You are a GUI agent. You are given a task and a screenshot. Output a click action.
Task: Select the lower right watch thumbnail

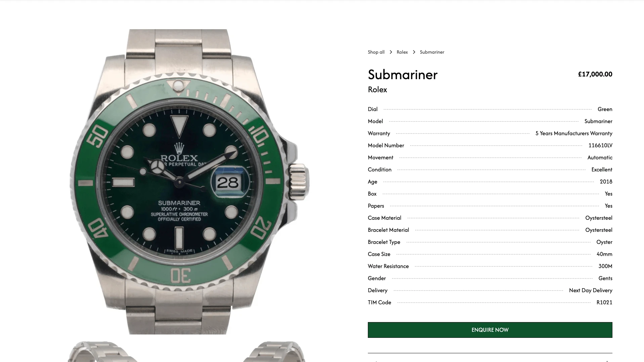pyautogui.click(x=274, y=352)
